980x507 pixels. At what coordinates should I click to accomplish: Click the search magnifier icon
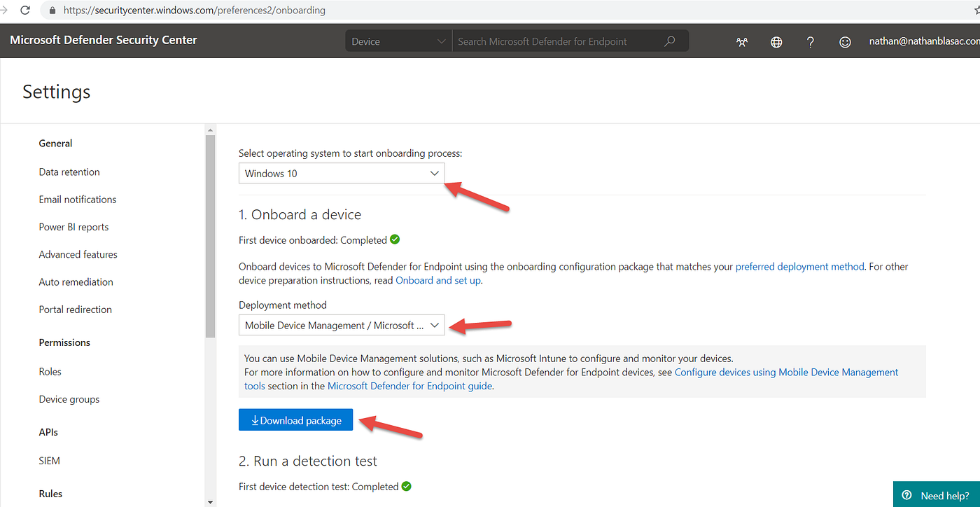click(669, 41)
